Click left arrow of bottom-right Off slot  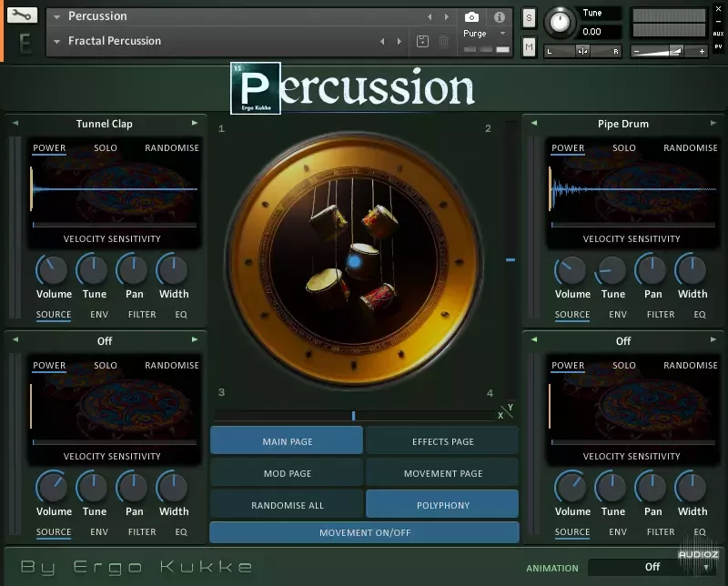point(534,339)
